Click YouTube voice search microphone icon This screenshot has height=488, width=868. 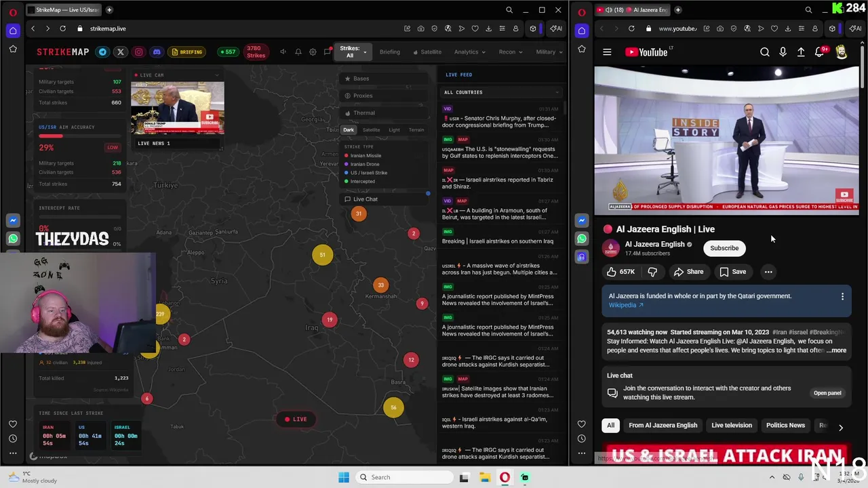click(x=783, y=52)
